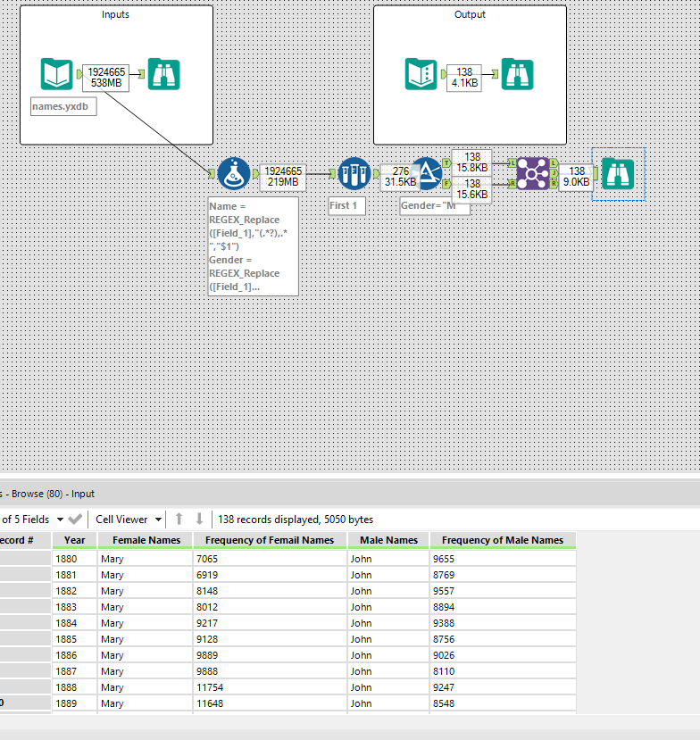700x740 pixels.
Task: Click the Formula tool's output anchor
Action: 255,174
